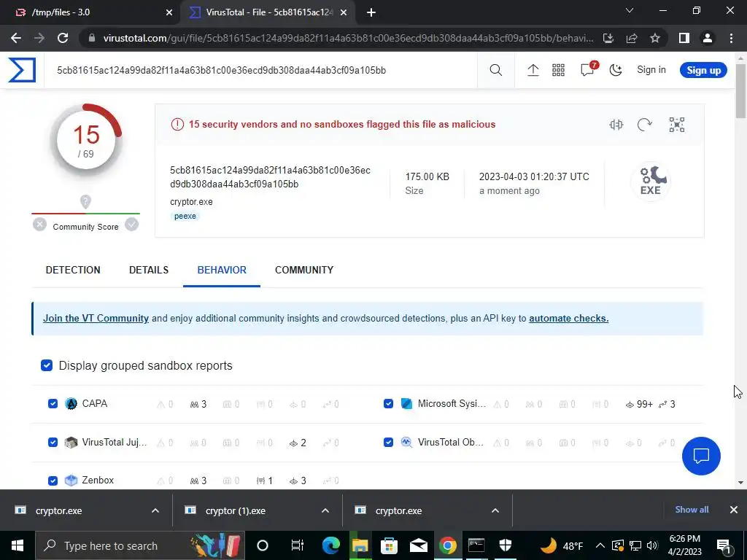The image size is (747, 560).
Task: Toggle Chrome side panel icon
Action: pos(684,38)
